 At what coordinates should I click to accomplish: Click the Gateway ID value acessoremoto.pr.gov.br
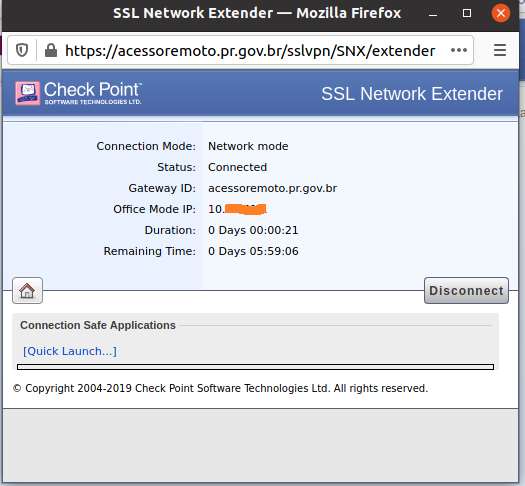(x=272, y=188)
